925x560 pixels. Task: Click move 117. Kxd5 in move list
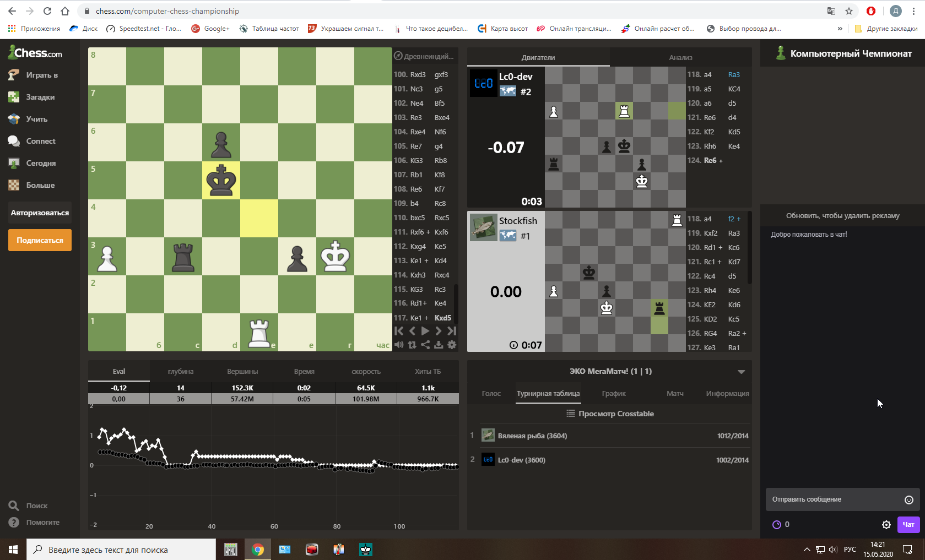tap(443, 318)
